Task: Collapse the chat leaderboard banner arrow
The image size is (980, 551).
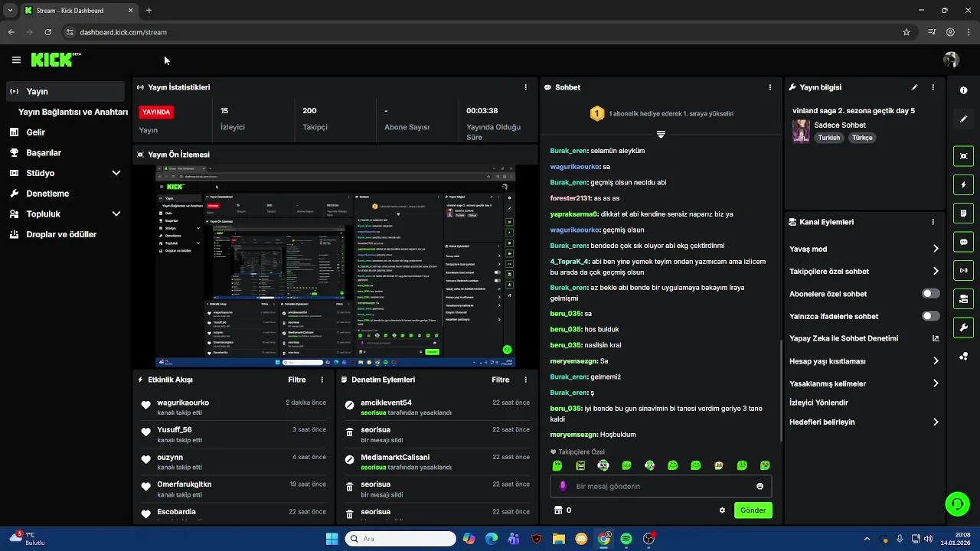Action: (661, 135)
